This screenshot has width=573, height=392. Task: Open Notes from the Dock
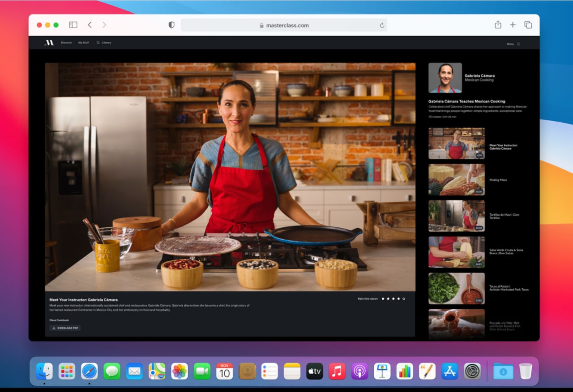coord(292,371)
